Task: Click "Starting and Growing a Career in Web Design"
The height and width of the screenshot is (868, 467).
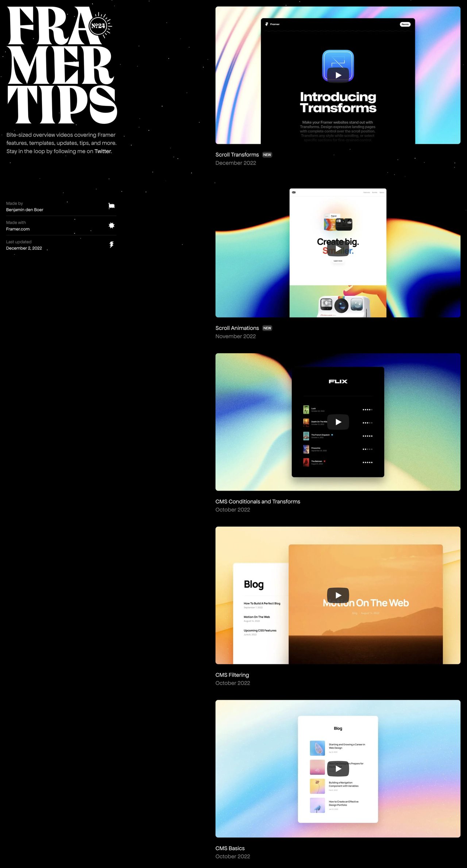Action: point(337,748)
